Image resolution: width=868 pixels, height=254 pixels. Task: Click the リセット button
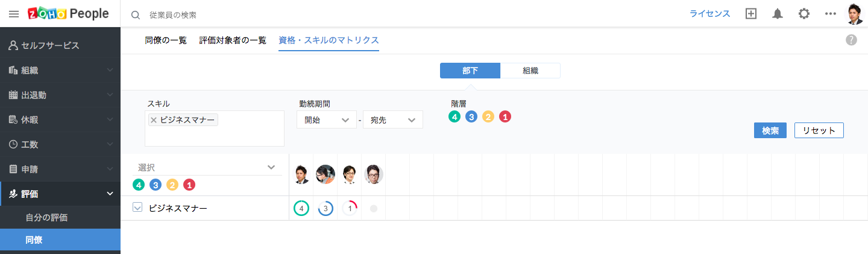[819, 130]
